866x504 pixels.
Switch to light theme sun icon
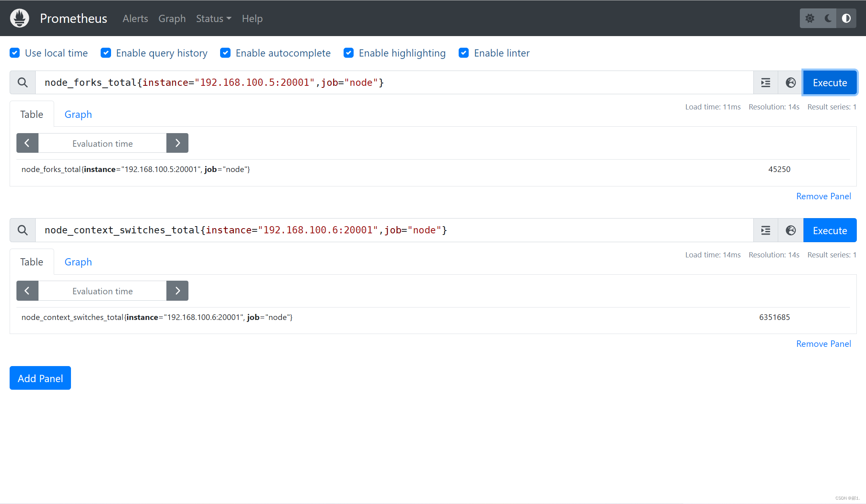click(x=809, y=18)
